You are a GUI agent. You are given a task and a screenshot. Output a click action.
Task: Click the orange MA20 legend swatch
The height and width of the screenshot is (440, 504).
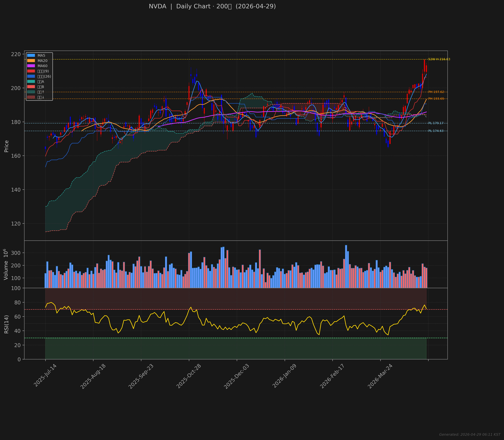[x=31, y=61]
